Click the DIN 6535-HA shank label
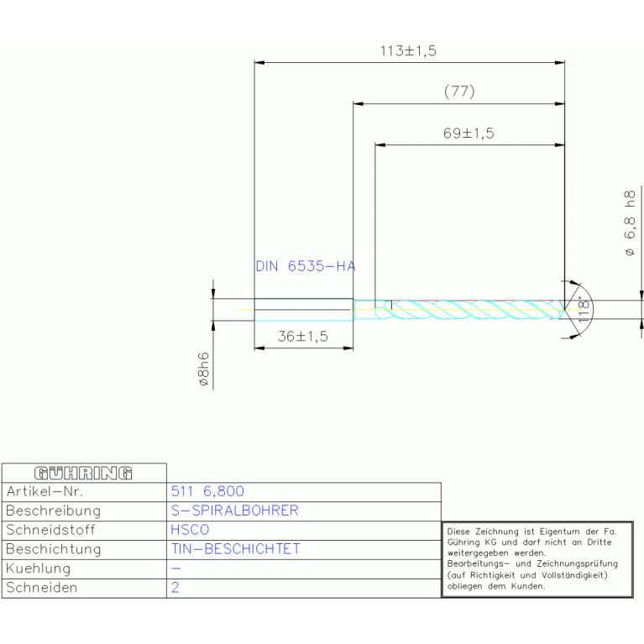 [x=305, y=266]
